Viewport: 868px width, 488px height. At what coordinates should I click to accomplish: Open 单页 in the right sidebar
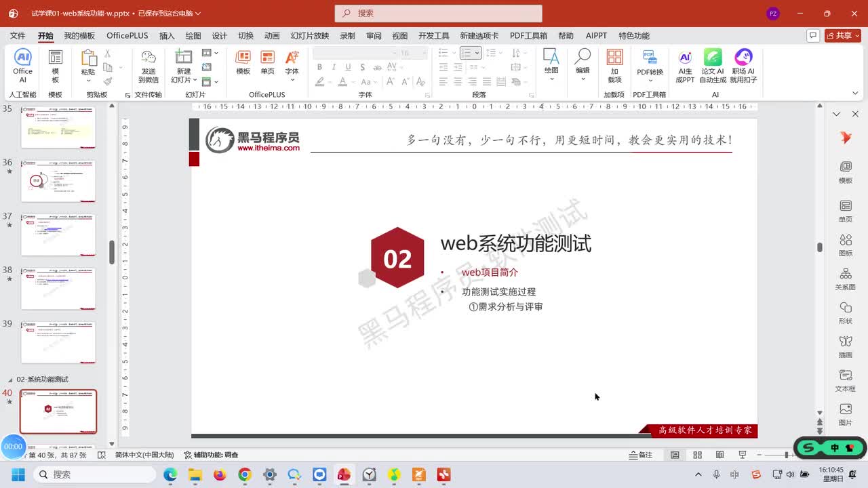846,211
